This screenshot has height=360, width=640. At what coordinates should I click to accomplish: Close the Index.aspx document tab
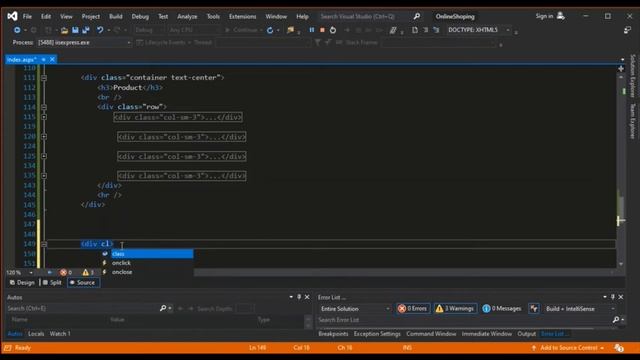tap(52, 60)
